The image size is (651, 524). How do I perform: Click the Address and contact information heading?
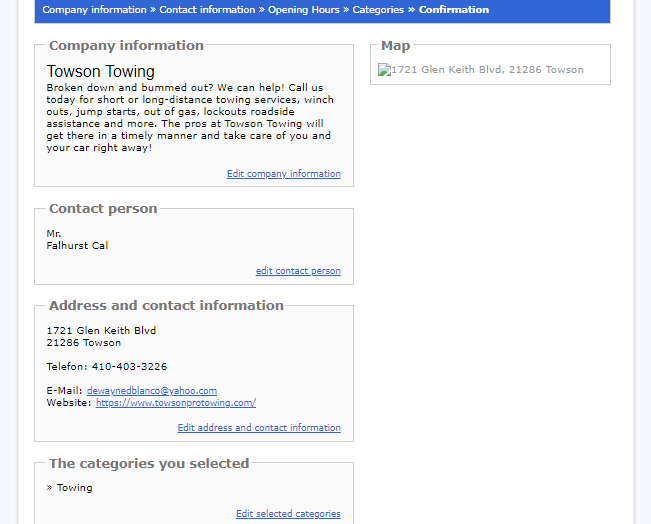[x=166, y=306]
